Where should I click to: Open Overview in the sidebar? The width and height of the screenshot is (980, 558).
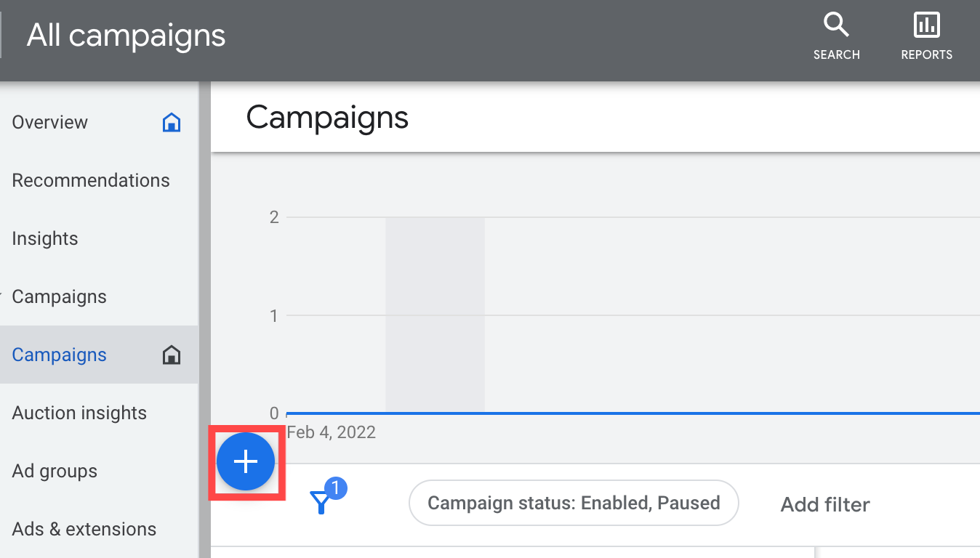tap(50, 122)
